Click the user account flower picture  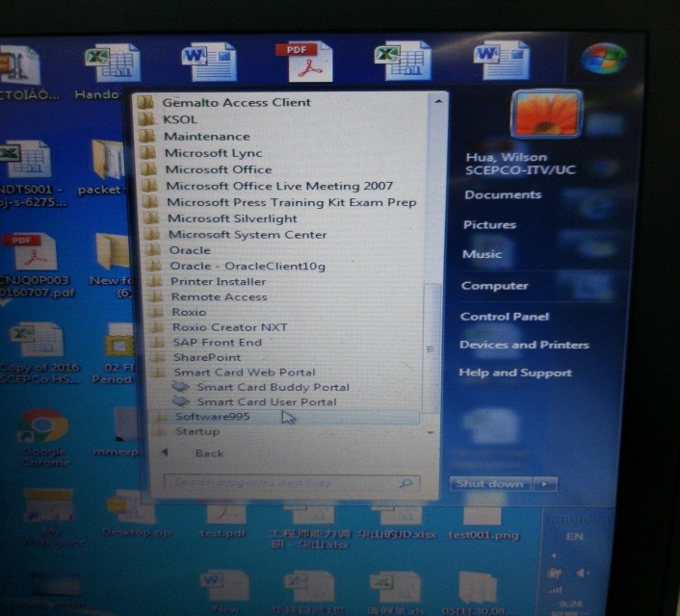(545, 115)
